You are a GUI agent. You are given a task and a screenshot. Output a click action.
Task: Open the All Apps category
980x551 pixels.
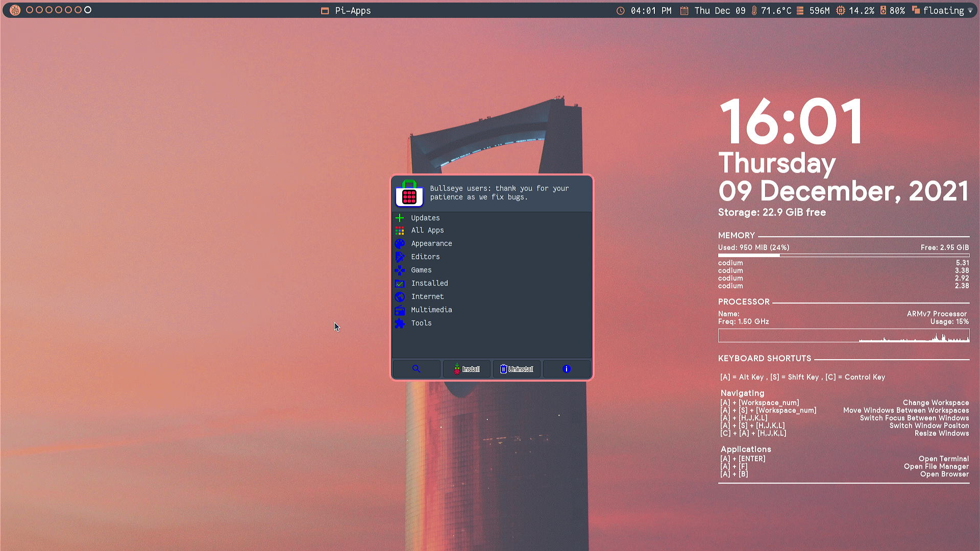pyautogui.click(x=427, y=231)
